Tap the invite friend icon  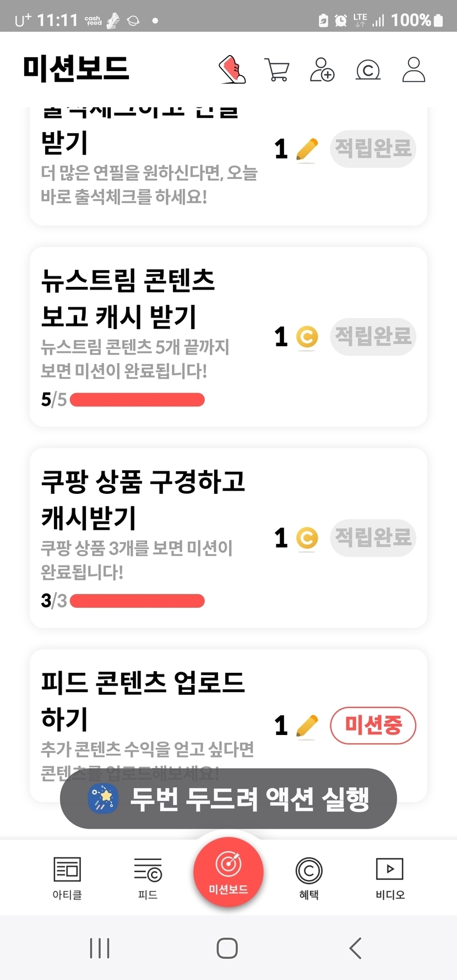(322, 70)
